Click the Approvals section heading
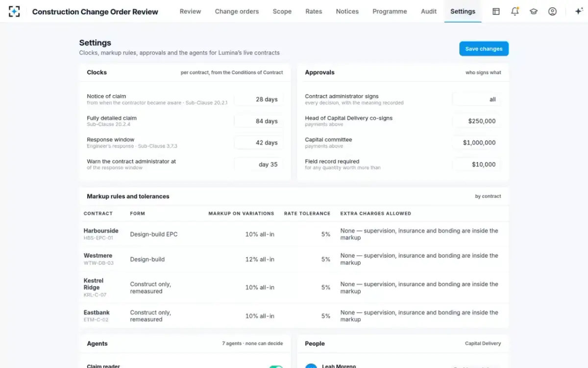 [319, 72]
